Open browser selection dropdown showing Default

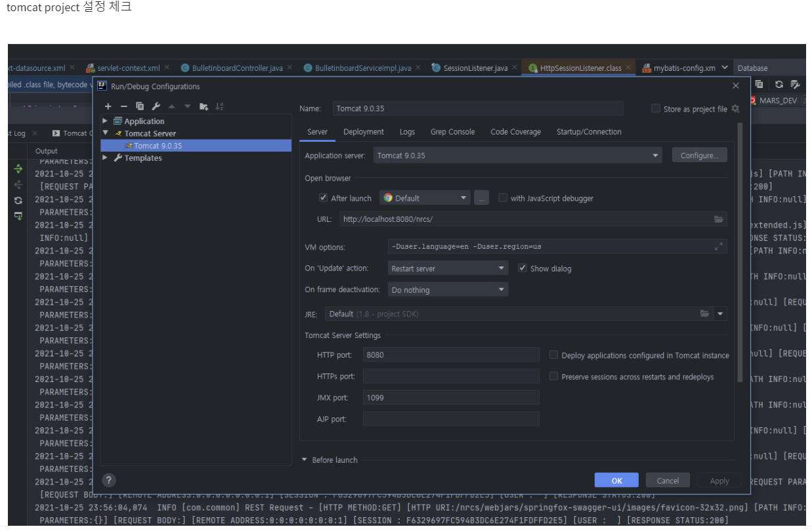pos(425,198)
